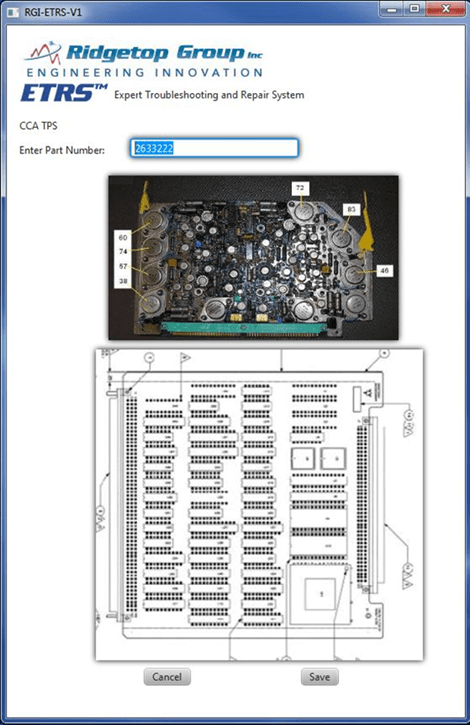Select component label 72 on board photo
This screenshot has width=470, height=725.
click(x=300, y=188)
